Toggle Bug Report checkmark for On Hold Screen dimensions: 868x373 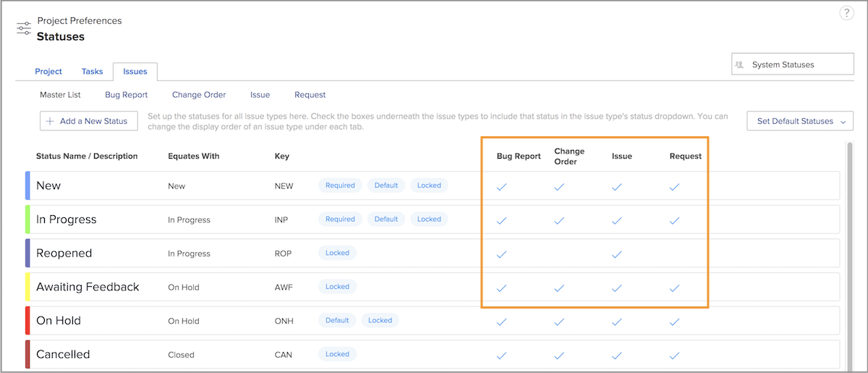point(501,322)
